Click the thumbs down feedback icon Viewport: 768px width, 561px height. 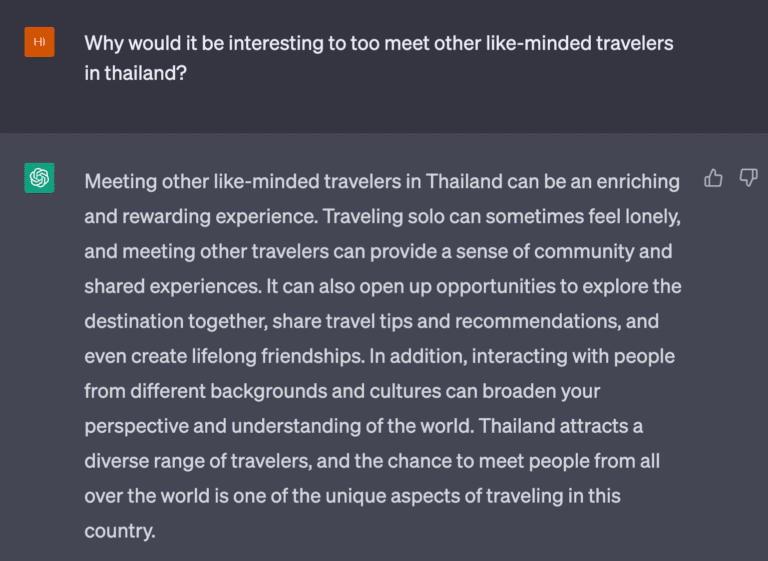tap(748, 178)
